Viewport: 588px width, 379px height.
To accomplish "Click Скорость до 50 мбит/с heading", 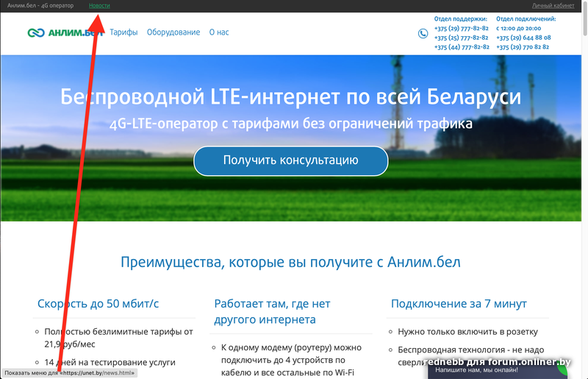I will (x=98, y=303).
